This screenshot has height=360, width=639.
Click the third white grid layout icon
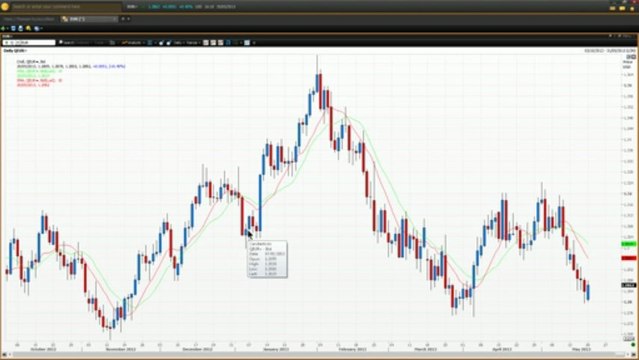220,42
